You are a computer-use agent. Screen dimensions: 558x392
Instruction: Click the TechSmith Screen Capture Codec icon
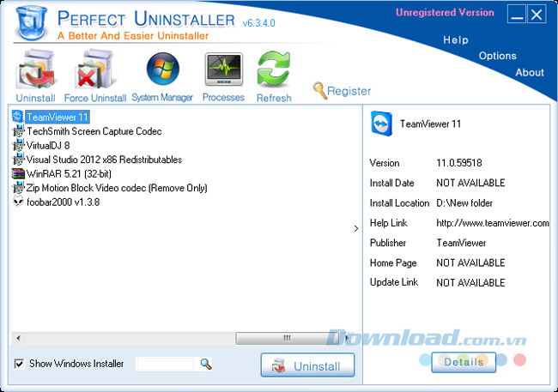18,131
